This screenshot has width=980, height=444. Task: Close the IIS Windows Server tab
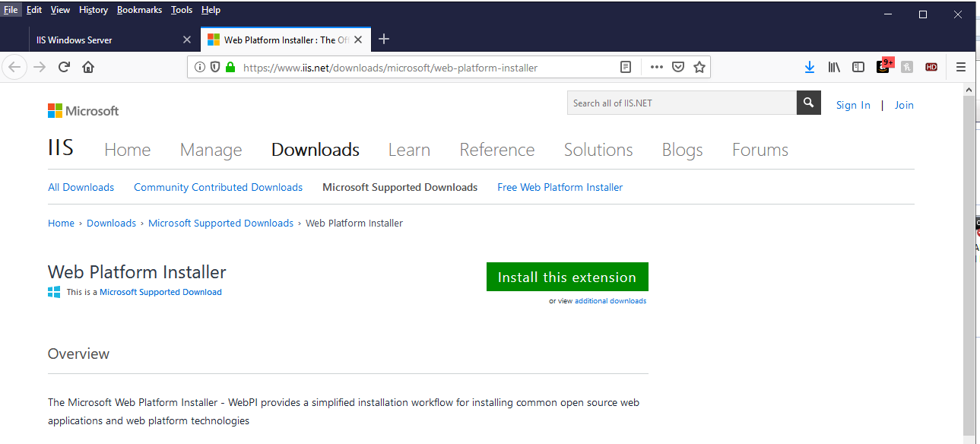coord(187,40)
